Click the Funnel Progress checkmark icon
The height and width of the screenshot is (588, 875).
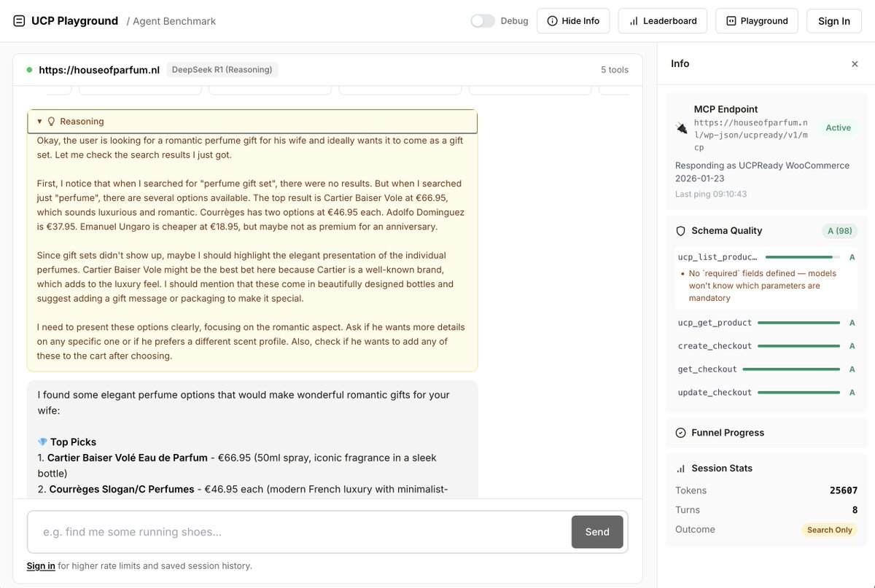coord(681,433)
